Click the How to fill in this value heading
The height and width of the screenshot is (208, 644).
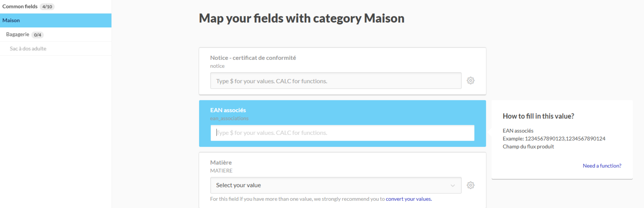(x=538, y=116)
